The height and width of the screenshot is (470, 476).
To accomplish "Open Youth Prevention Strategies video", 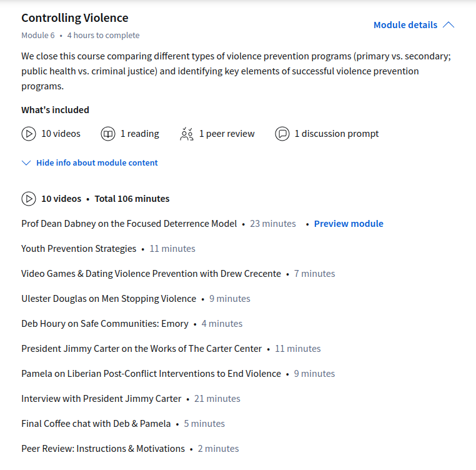I will (79, 249).
